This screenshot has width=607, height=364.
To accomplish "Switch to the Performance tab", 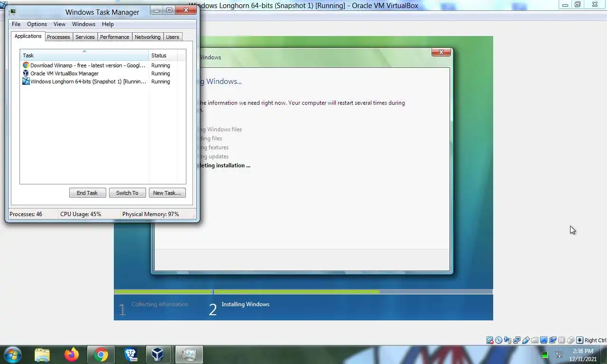I will [x=114, y=37].
